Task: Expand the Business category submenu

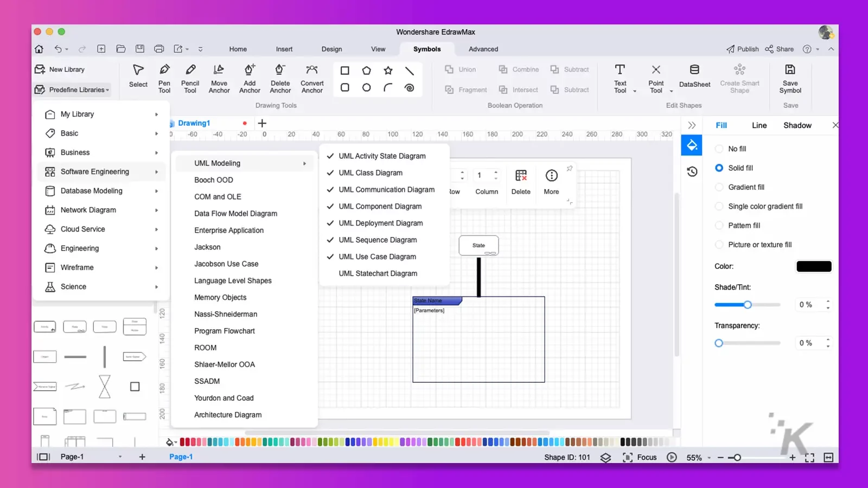Action: pos(101,152)
